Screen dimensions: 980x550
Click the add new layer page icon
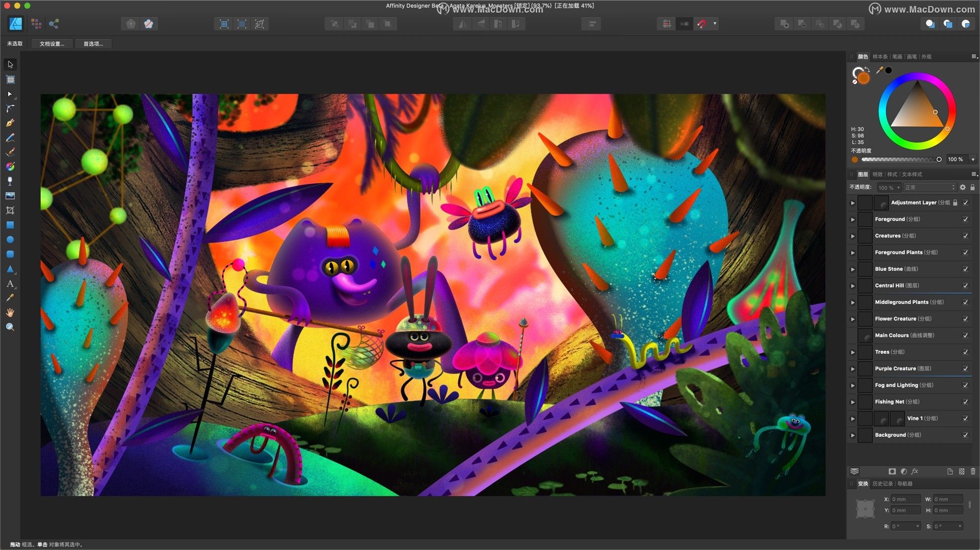click(950, 472)
